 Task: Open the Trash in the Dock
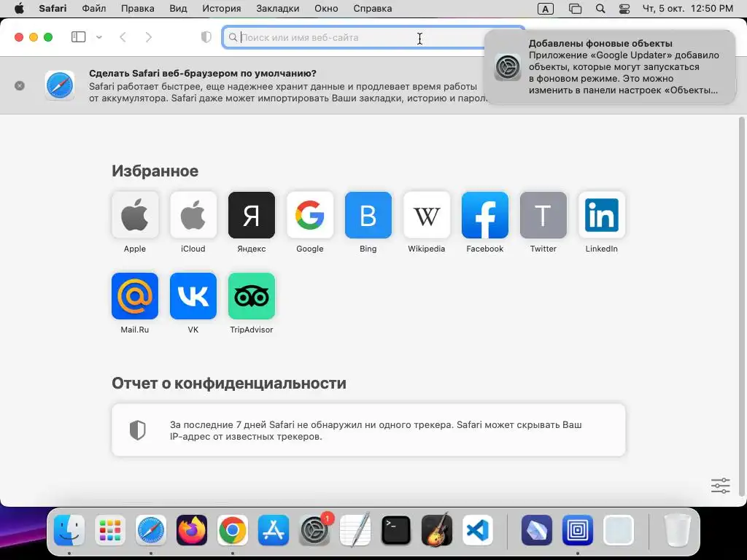tap(677, 530)
